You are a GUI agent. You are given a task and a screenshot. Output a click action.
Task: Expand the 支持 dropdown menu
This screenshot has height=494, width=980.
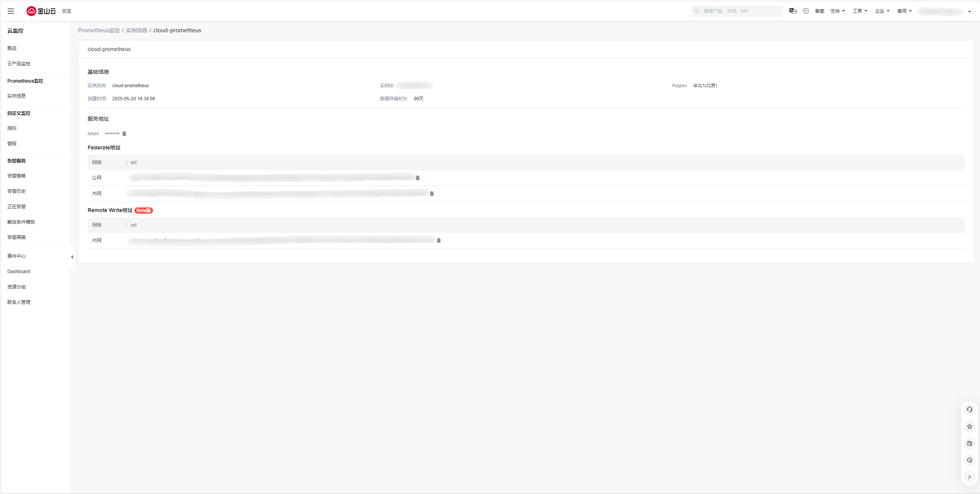click(837, 11)
